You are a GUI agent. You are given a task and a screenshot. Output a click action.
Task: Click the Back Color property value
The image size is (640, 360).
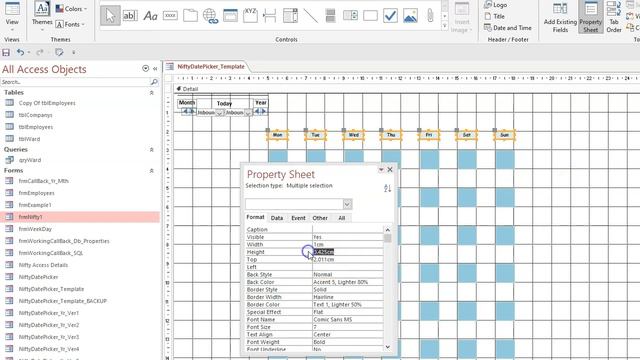point(348,282)
